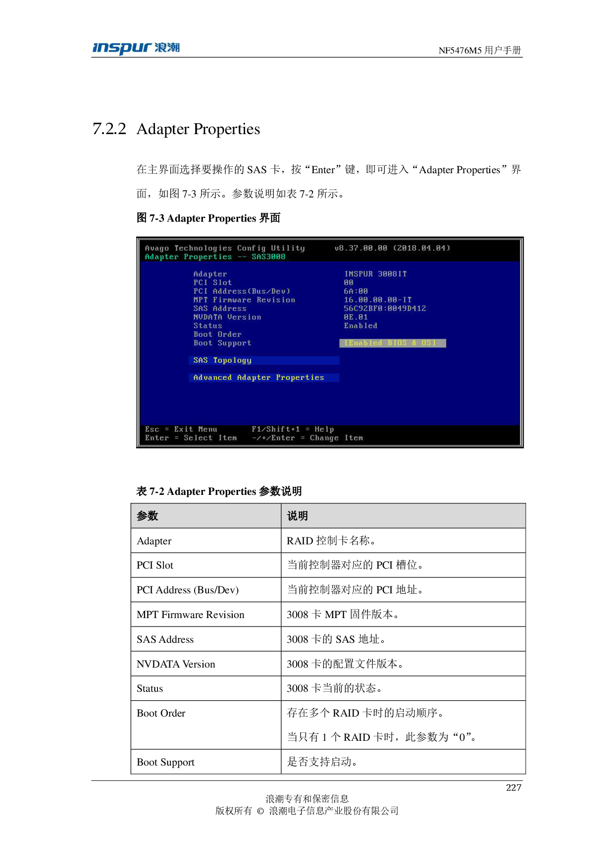Click the PCI Slot label
The width and height of the screenshot is (614, 868).
point(212,283)
